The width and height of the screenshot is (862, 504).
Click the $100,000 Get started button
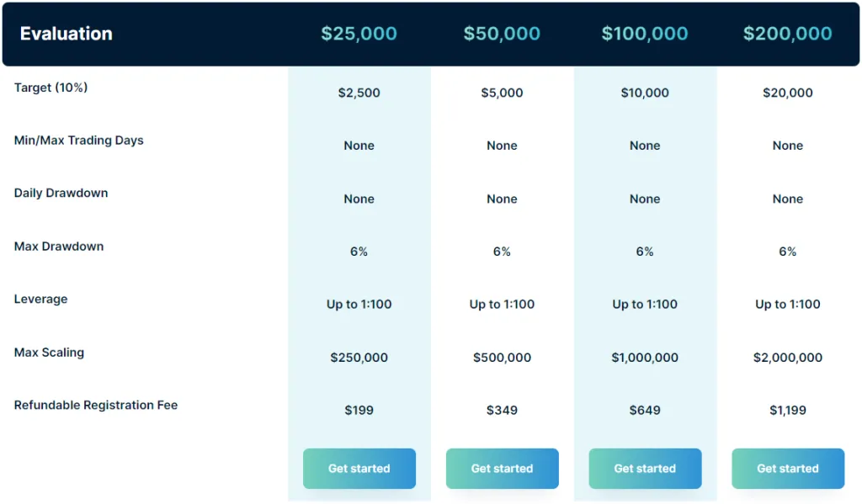pyautogui.click(x=645, y=469)
